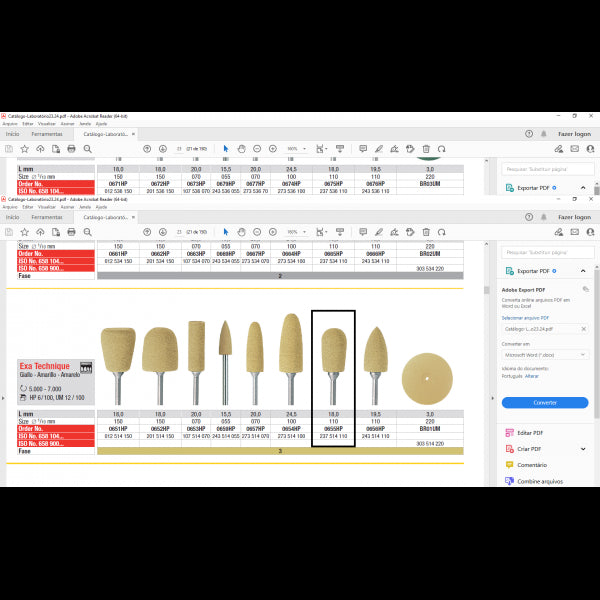Click the Editar PDF tool icon
This screenshot has height=600, width=600.
508,432
